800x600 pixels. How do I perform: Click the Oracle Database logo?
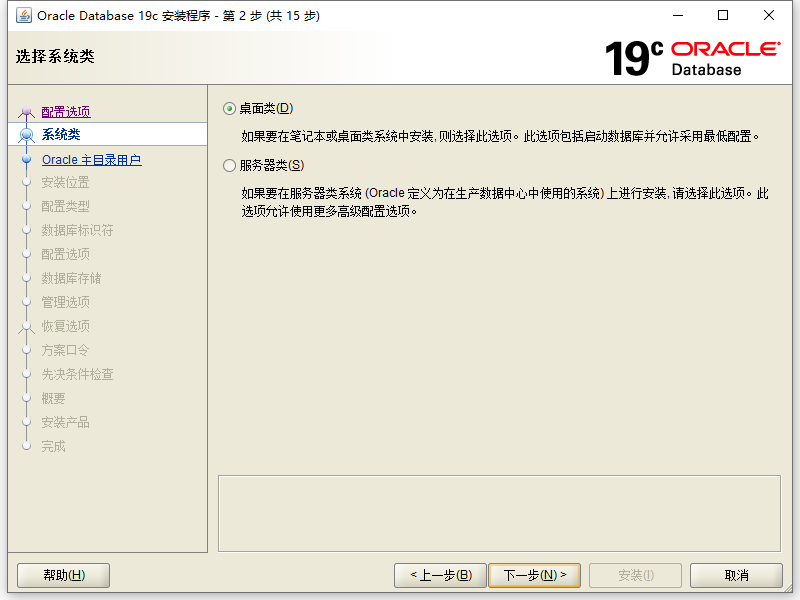click(725, 55)
